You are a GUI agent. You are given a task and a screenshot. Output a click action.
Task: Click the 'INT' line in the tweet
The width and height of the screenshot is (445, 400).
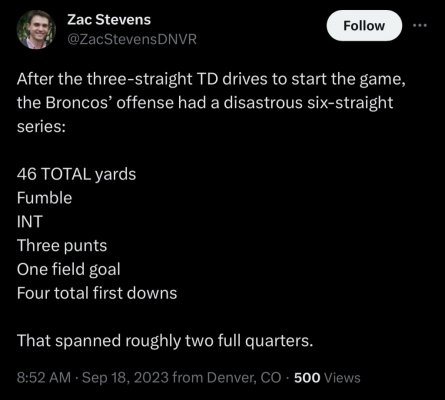[x=30, y=222]
